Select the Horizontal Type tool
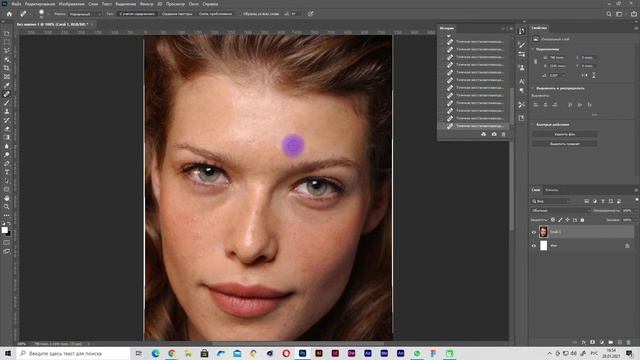Viewport: 640px width, 360px height. (x=7, y=172)
